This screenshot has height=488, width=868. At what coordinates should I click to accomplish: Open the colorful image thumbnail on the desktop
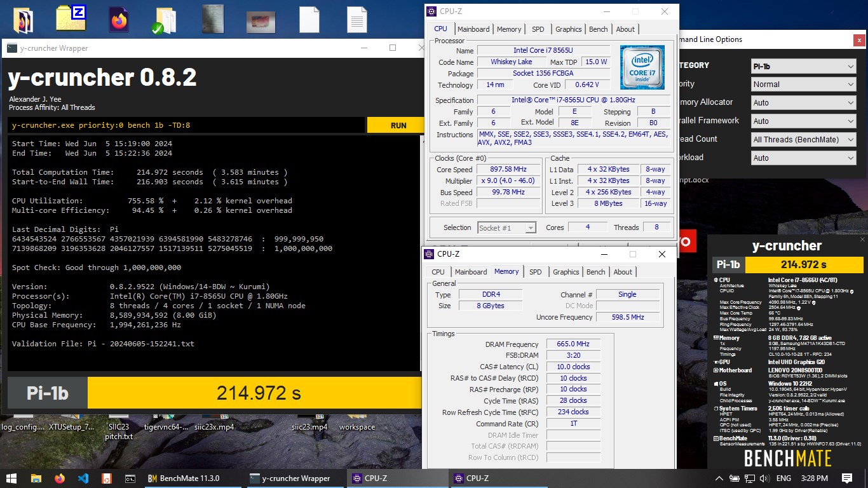[x=261, y=22]
